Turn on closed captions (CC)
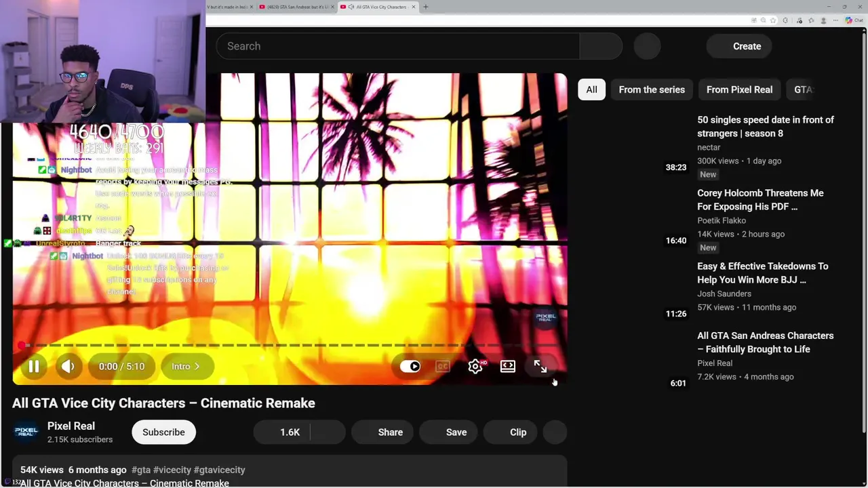This screenshot has height=488, width=868. tap(443, 366)
